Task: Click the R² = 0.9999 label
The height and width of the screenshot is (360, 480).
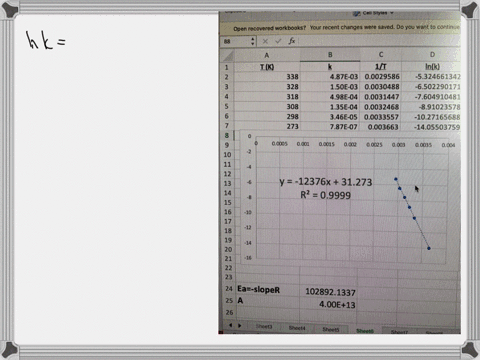Action: 325,195
